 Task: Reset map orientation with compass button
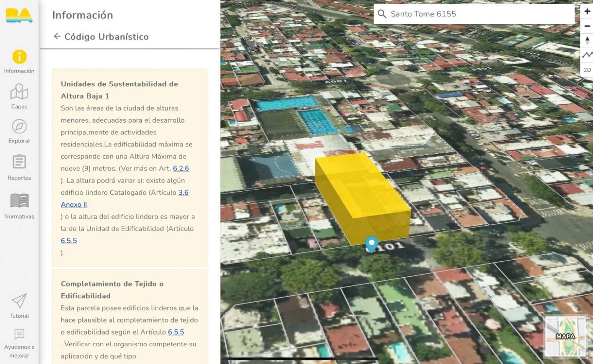[587, 41]
